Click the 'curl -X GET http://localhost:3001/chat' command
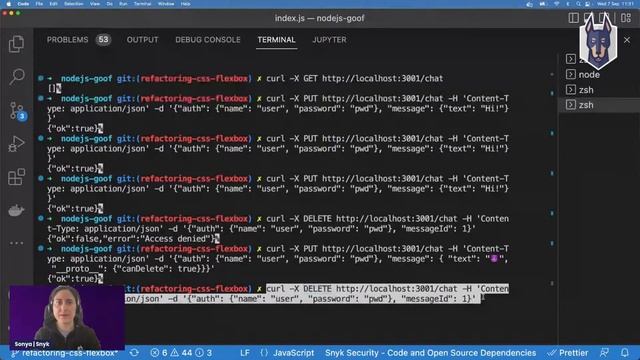640x360 pixels. [355, 78]
